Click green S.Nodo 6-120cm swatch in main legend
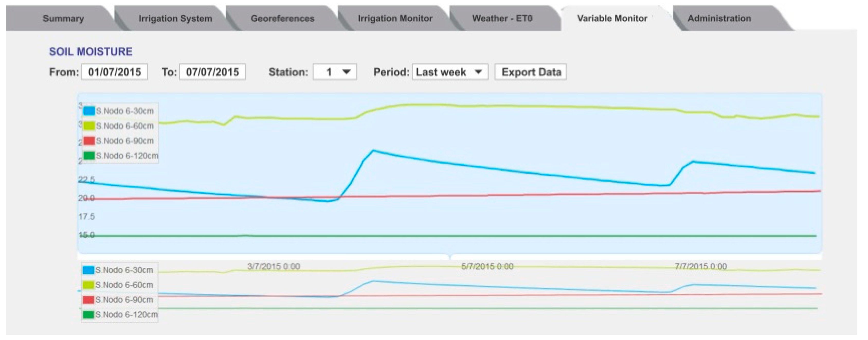868x340 pixels. coord(89,155)
